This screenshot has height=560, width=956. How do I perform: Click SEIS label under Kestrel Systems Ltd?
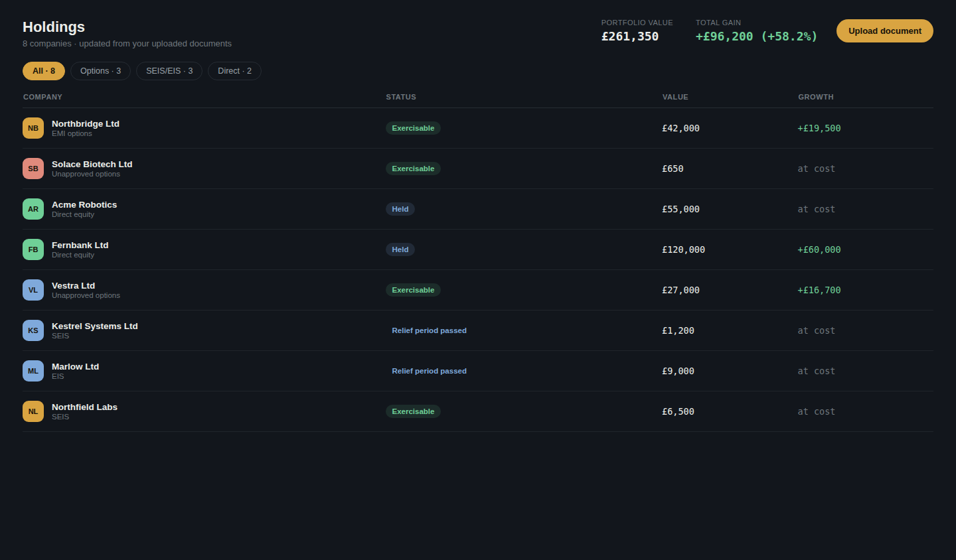click(x=60, y=336)
